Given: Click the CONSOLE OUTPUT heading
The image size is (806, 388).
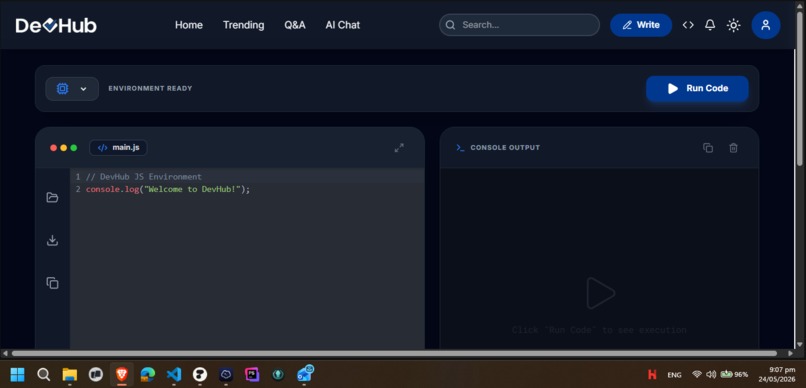Looking at the screenshot, I should point(505,147).
